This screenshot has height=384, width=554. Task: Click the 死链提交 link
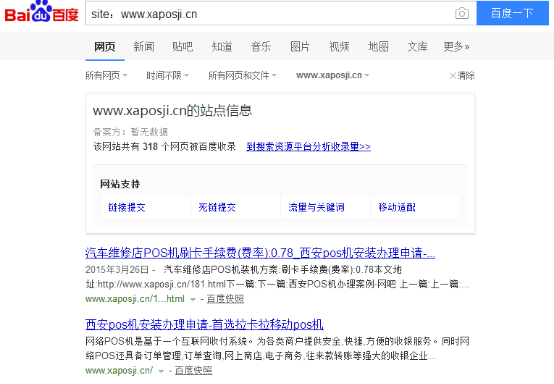(217, 207)
